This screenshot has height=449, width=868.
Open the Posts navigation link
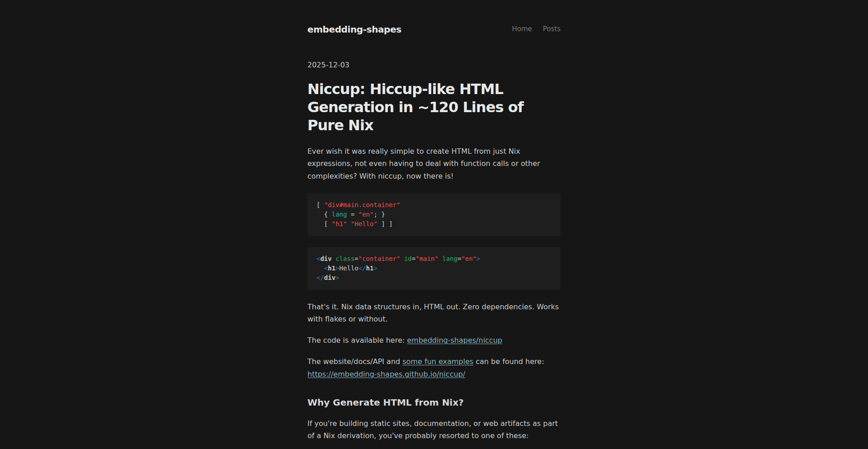[x=551, y=28]
